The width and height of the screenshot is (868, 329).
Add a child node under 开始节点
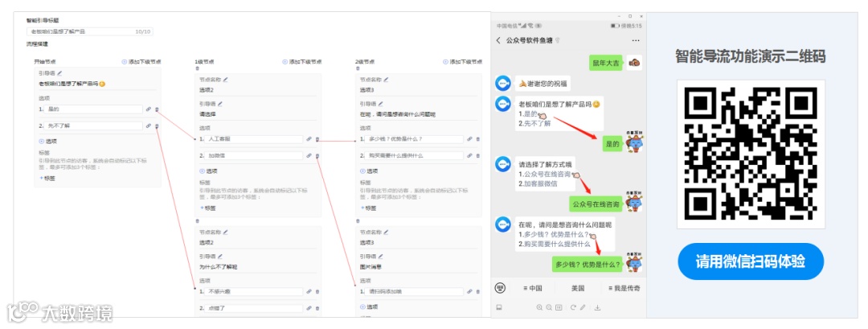[x=141, y=62]
